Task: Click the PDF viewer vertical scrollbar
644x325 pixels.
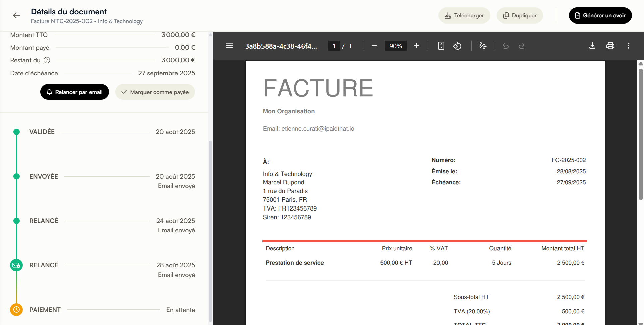Action: [x=641, y=134]
